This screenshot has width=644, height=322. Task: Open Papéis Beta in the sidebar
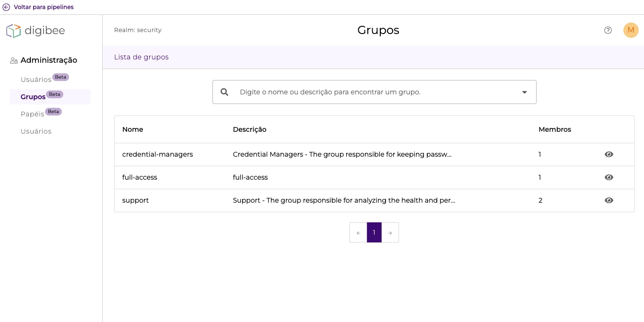[33, 114]
